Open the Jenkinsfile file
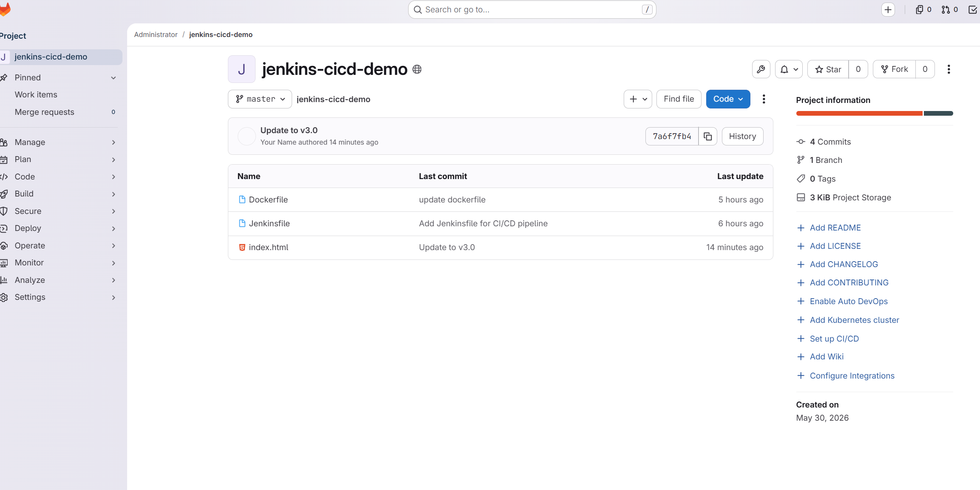The image size is (980, 490). tap(269, 223)
